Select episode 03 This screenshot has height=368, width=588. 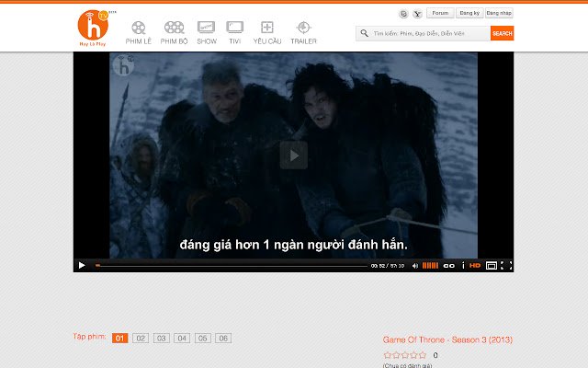pyautogui.click(x=162, y=338)
